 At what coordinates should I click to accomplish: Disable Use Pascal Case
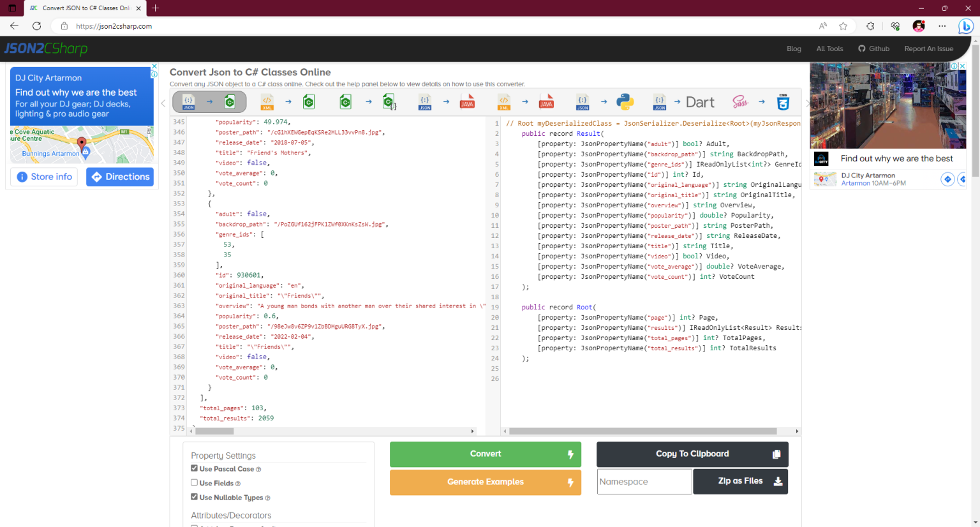tap(195, 468)
